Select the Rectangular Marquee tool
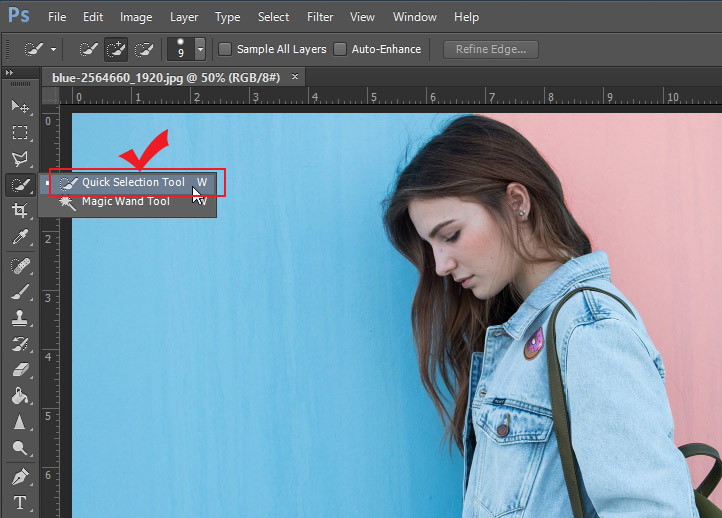 pyautogui.click(x=20, y=133)
